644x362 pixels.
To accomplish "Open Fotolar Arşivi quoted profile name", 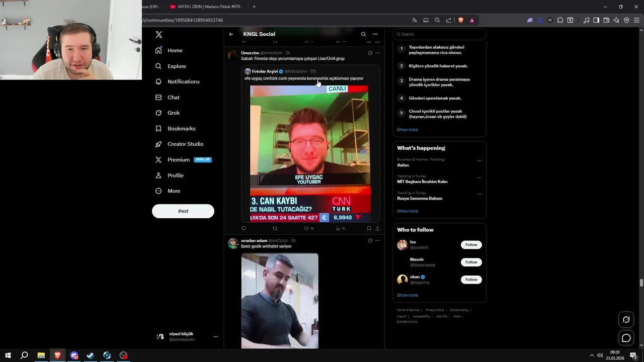I will [265, 71].
